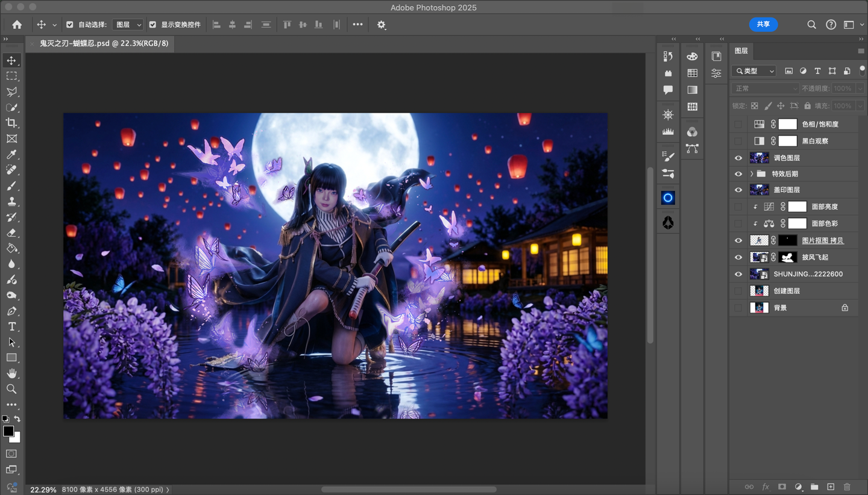The height and width of the screenshot is (495, 868).
Task: Select the Eyedropper tool
Action: pos(11,155)
